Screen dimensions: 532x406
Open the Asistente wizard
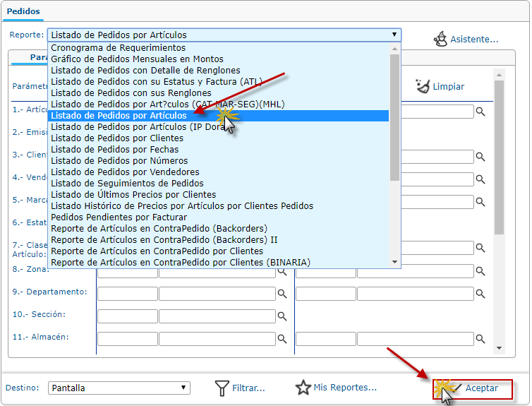[466, 39]
